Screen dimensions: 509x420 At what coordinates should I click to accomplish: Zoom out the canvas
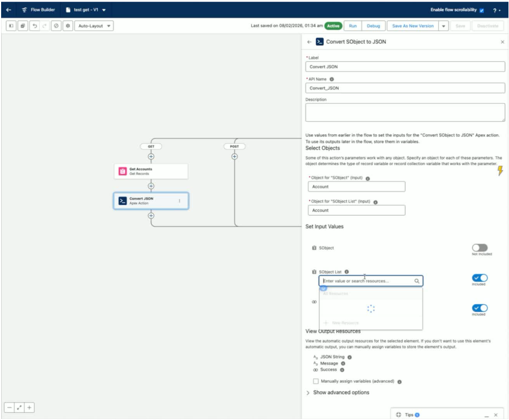point(9,407)
